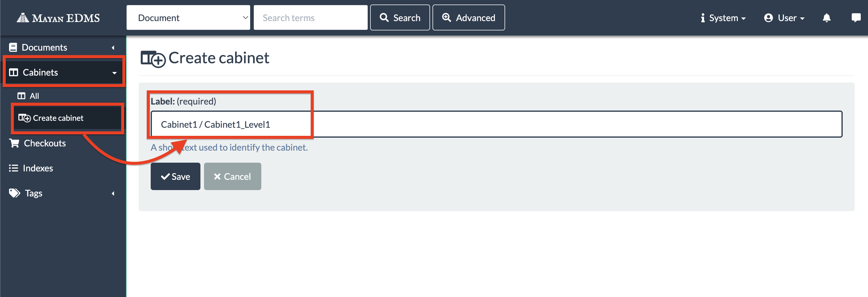Image resolution: width=868 pixels, height=297 pixels.
Task: Cancel cabinet creation
Action: pos(232,177)
